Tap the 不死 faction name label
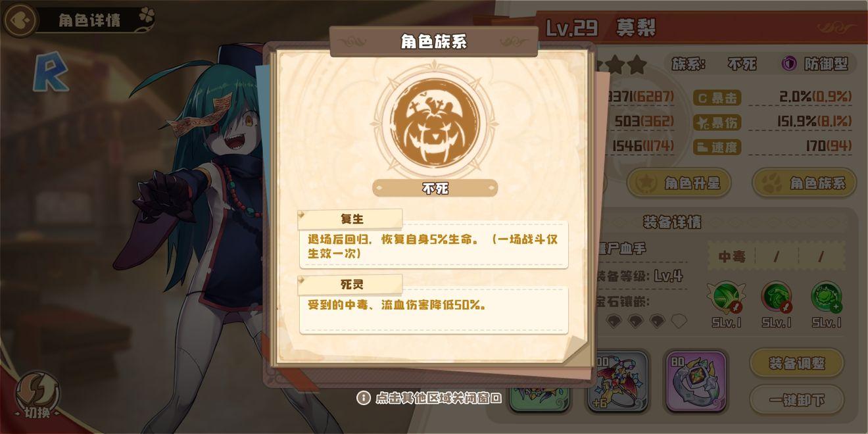This screenshot has width=868, height=434. (x=435, y=188)
